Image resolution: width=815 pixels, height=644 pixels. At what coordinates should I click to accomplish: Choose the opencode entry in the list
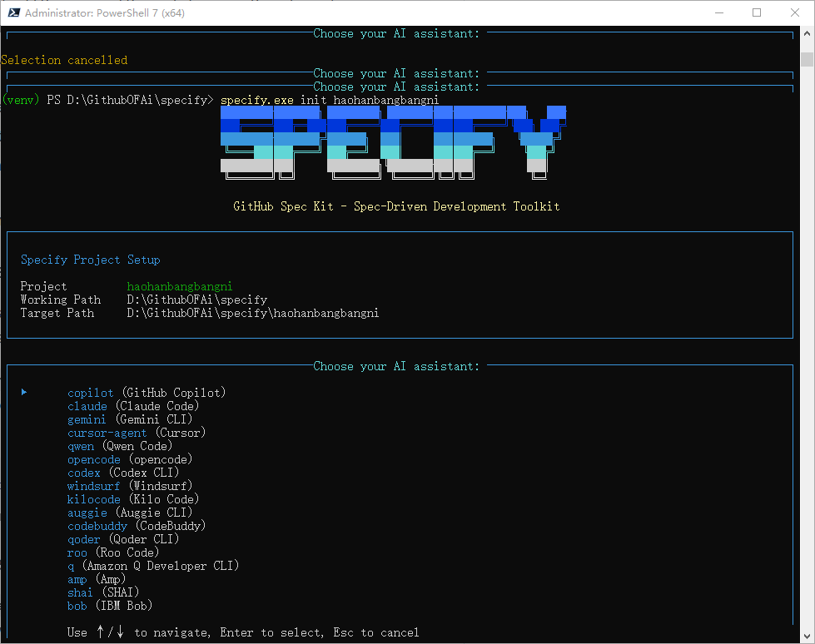click(x=130, y=459)
